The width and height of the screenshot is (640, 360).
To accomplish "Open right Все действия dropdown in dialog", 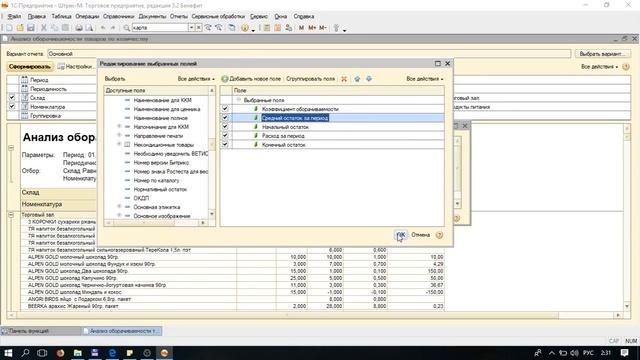I will point(424,79).
